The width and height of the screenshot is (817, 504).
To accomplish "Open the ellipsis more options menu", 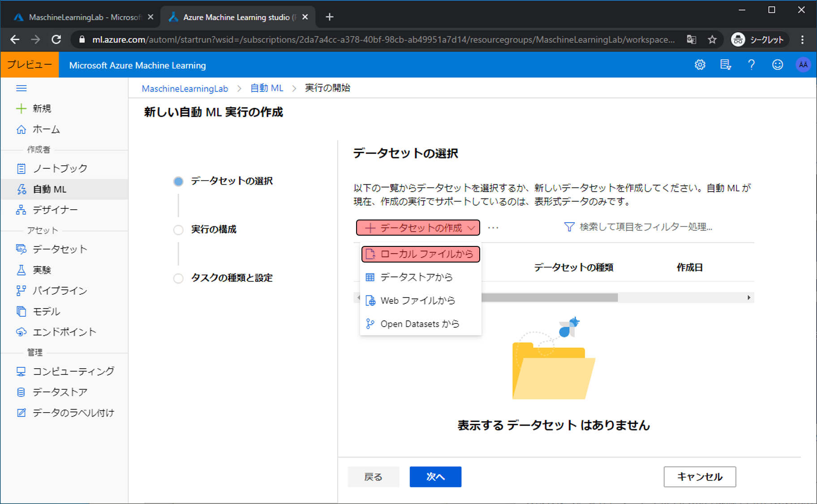I will point(493,228).
